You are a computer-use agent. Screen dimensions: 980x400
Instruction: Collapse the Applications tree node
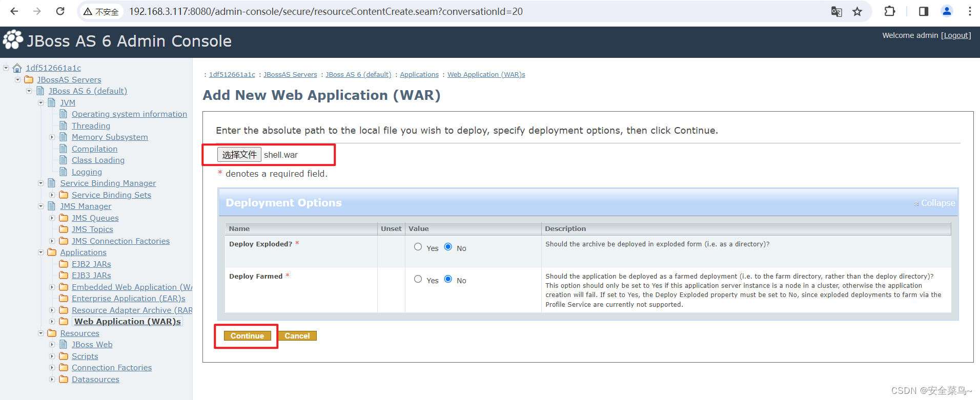pyautogui.click(x=41, y=252)
